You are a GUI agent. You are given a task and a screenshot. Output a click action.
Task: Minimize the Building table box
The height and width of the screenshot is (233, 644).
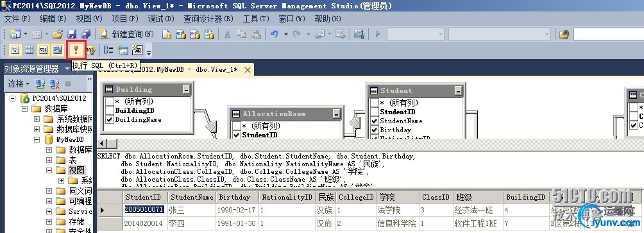coord(187,89)
